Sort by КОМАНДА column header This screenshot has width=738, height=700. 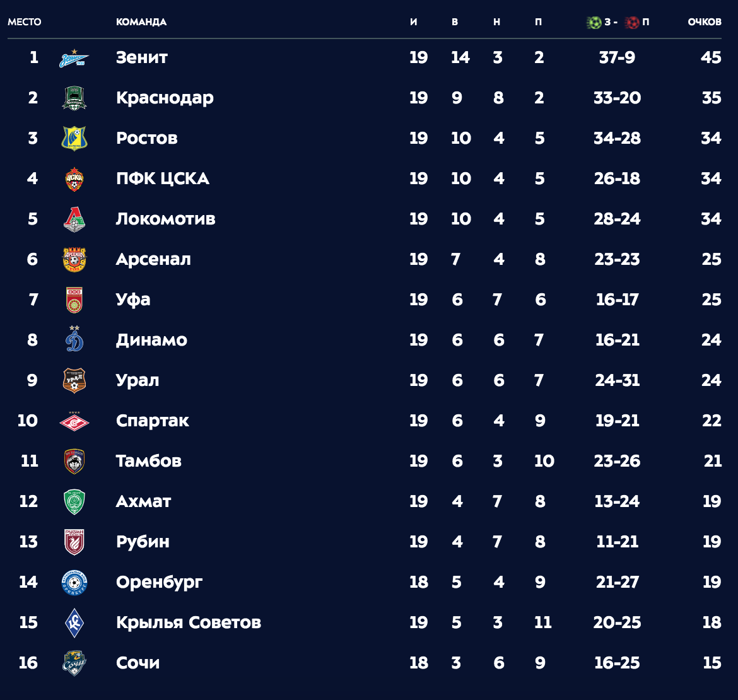click(x=141, y=22)
